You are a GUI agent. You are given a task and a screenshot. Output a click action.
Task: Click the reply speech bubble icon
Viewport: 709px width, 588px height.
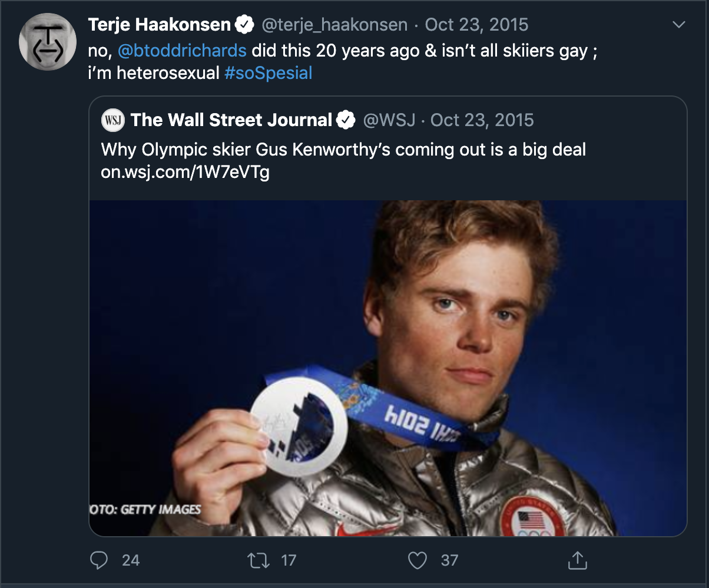coord(99,560)
